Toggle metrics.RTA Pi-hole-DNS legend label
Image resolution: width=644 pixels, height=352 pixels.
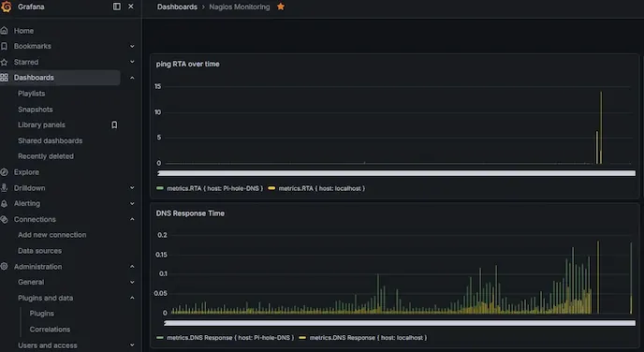click(x=214, y=188)
